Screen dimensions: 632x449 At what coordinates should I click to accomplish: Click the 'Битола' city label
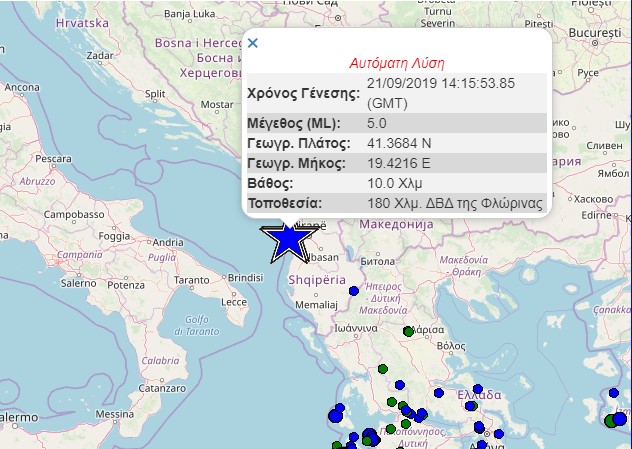pos(377,262)
